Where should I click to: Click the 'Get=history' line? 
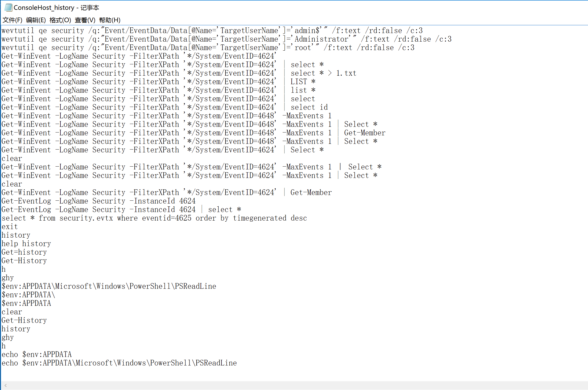coord(24,252)
